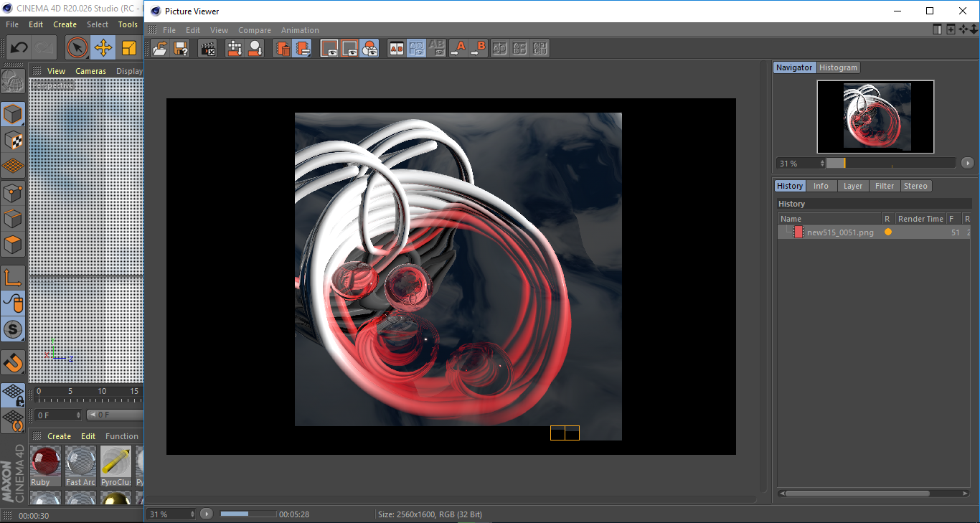Click Set as A icon

pos(458,49)
